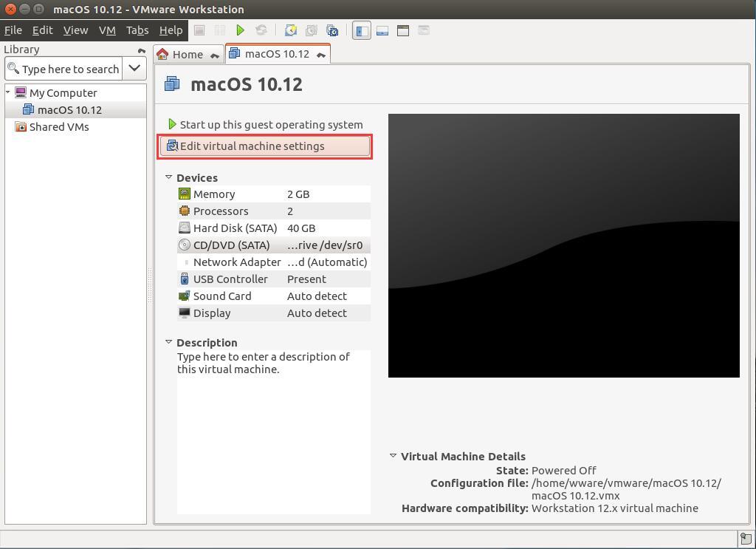Click the USB Controller value Present
The width and height of the screenshot is (756, 549).
point(306,279)
